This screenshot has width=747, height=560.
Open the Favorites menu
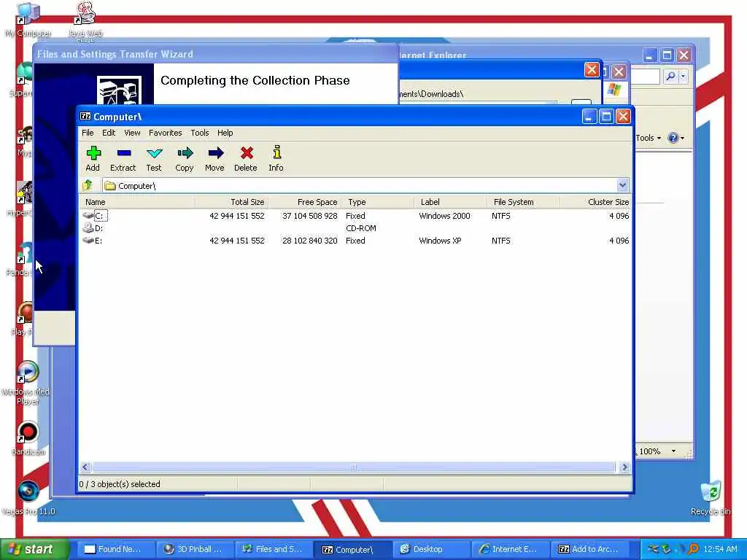tap(166, 133)
